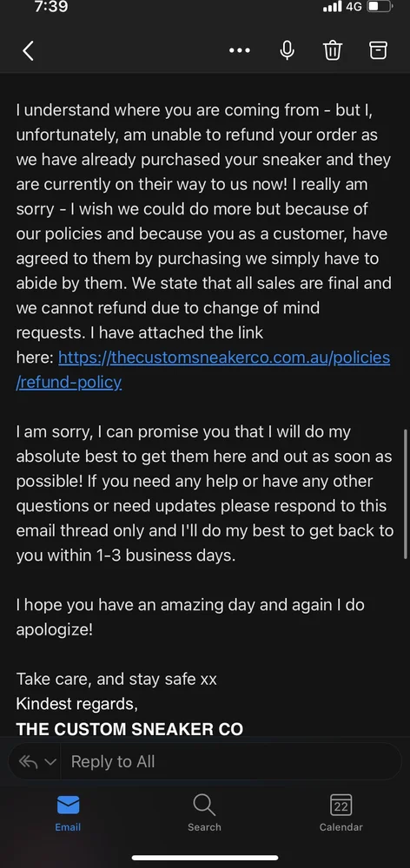Open the Calendar tab showing 22
410x868 pixels.
pyautogui.click(x=341, y=812)
